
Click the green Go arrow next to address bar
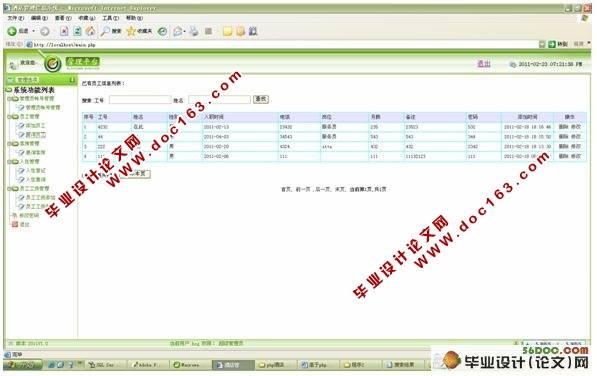pos(552,45)
